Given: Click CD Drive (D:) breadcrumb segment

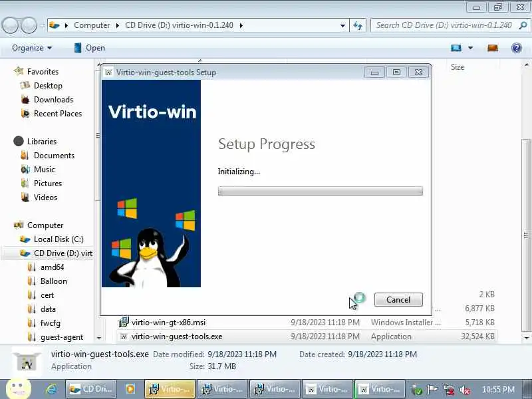Looking at the screenshot, I should pyautogui.click(x=179, y=25).
